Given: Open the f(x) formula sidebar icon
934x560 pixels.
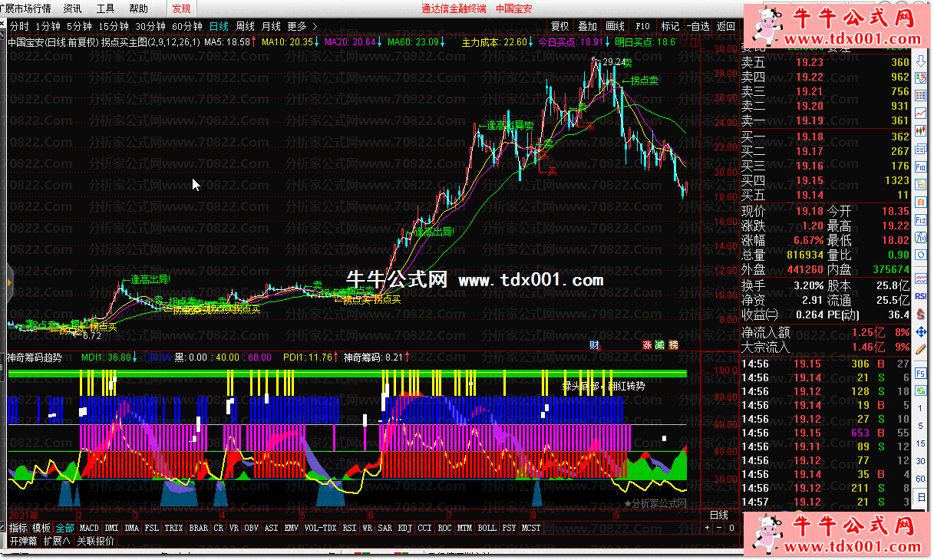Looking at the screenshot, I should (921, 237).
